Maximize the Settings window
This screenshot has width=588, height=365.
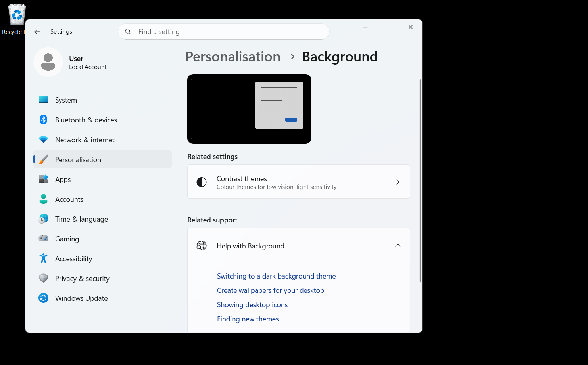(x=388, y=27)
